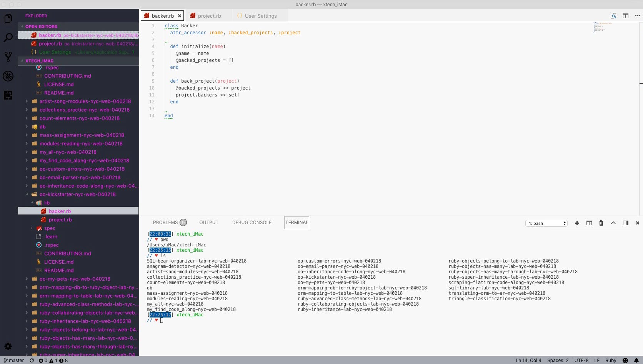The width and height of the screenshot is (643, 364).
Task: Toggle Open Changes view in editor toolbar
Action: pos(614,16)
